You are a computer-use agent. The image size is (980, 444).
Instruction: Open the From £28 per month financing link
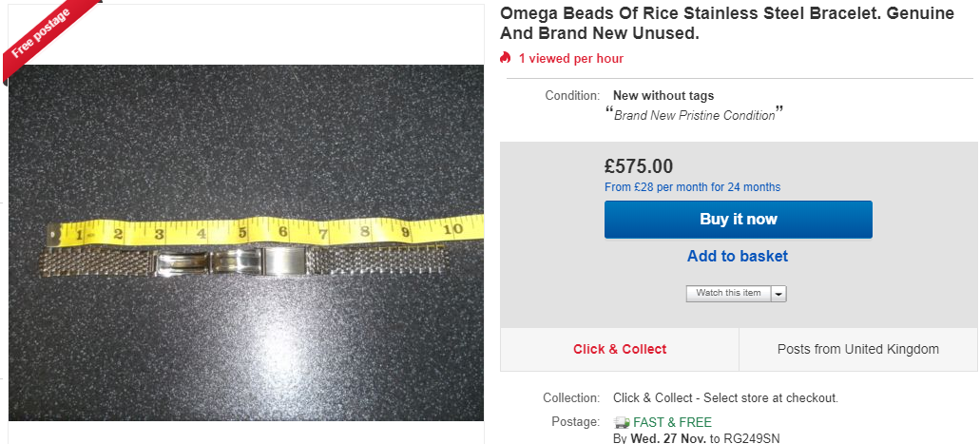point(692,187)
